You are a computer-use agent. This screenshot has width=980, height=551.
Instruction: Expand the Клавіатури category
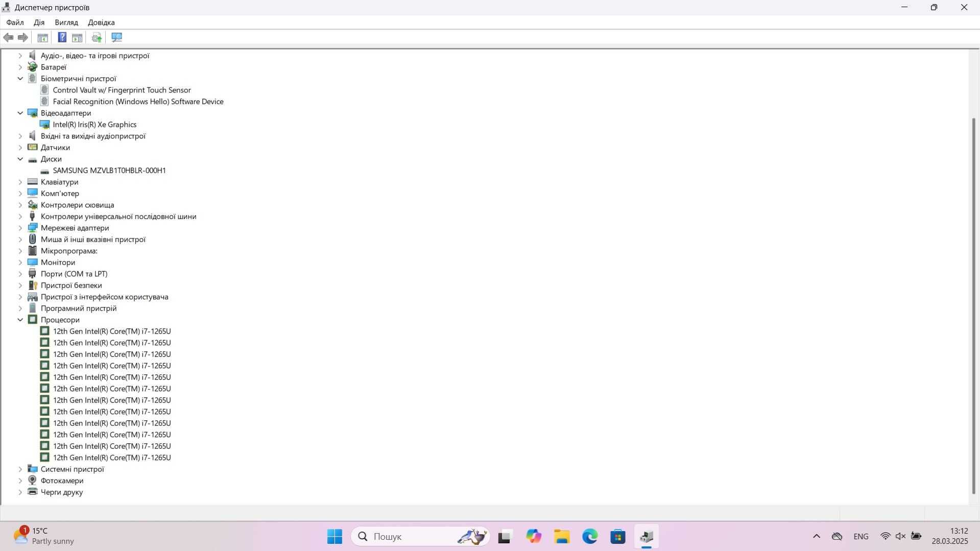(x=20, y=182)
